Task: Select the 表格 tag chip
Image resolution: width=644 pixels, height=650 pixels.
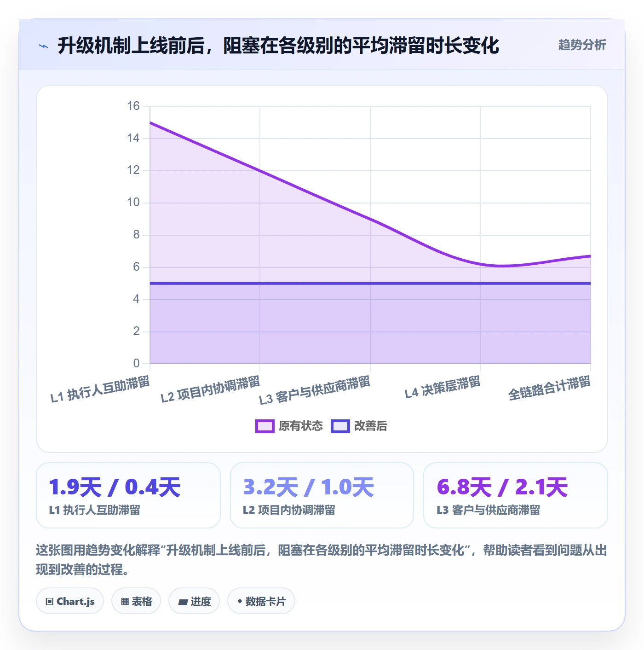Action: 136,601
